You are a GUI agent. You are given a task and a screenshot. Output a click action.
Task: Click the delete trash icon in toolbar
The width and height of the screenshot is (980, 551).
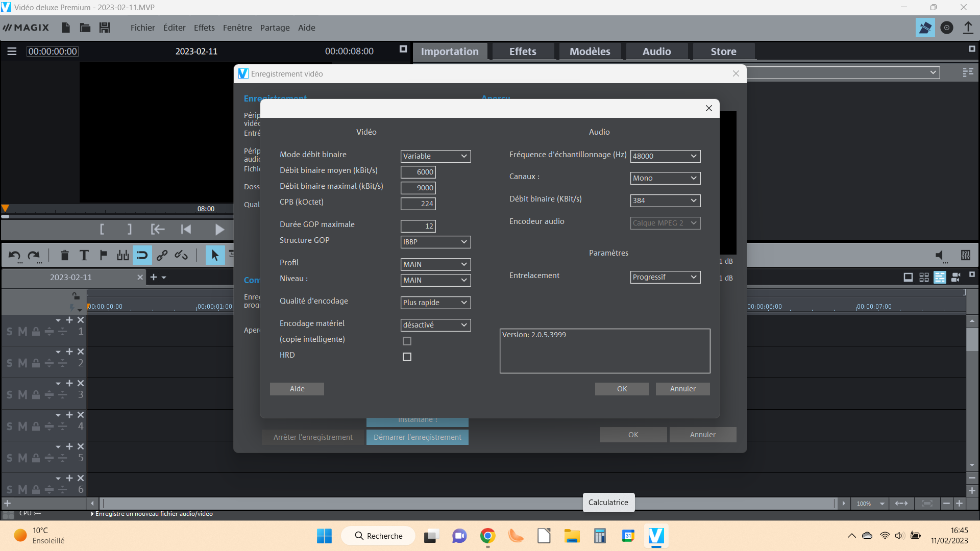[x=64, y=255]
